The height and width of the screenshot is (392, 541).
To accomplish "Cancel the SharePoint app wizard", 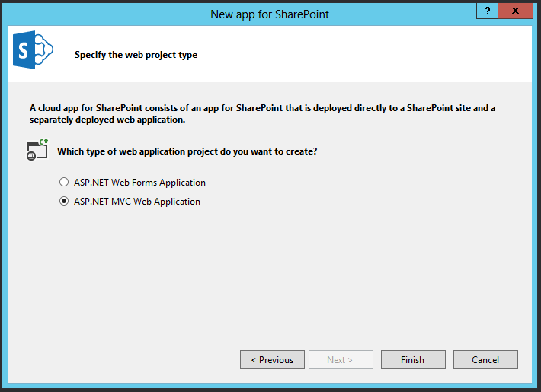I will tap(485, 360).
